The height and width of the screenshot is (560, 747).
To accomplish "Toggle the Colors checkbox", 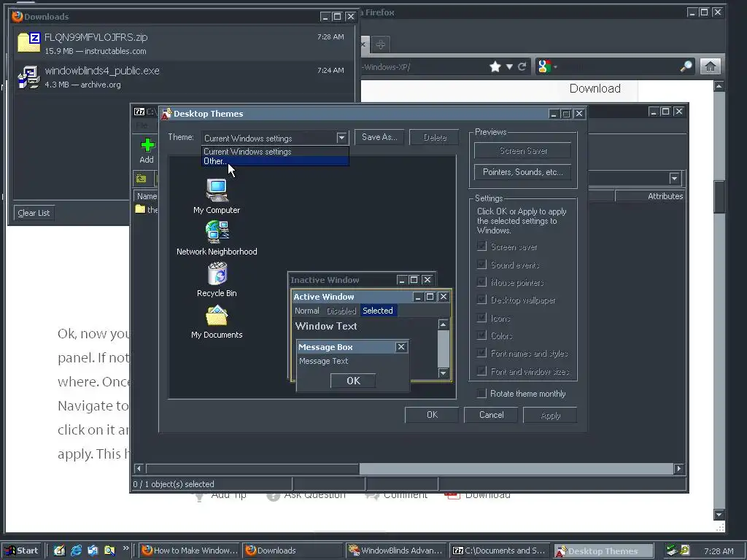I will (x=481, y=335).
